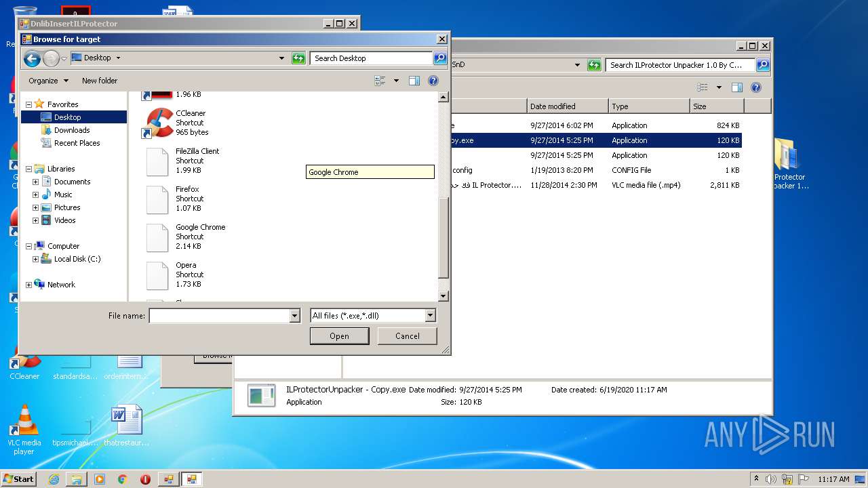
Task: Collapse the Libraries tree node
Action: [x=28, y=169]
